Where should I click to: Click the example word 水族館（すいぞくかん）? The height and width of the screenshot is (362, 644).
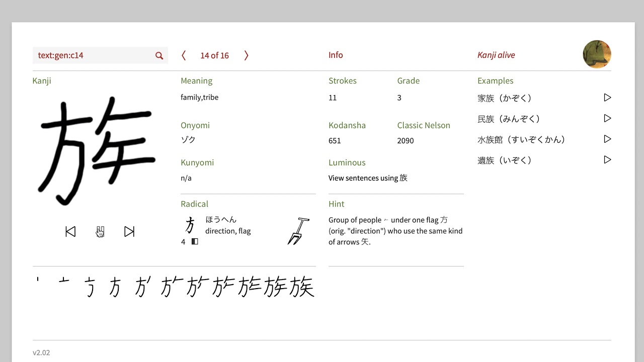click(x=521, y=139)
